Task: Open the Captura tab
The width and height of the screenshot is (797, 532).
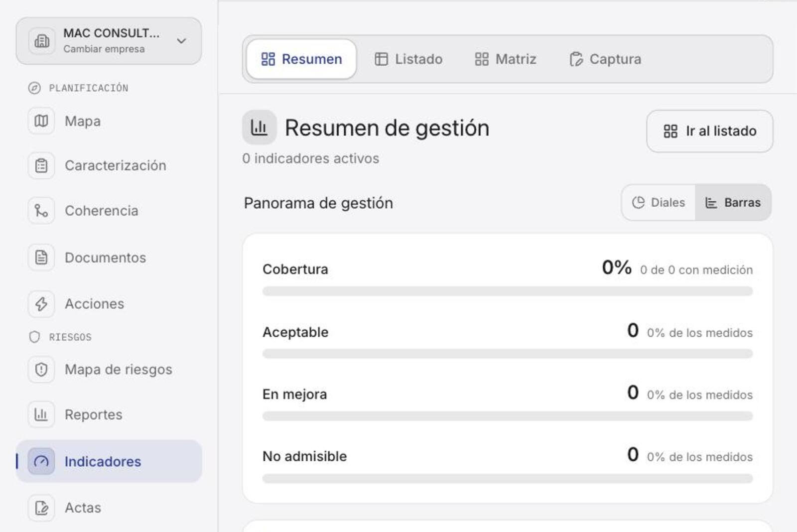Action: tap(605, 59)
